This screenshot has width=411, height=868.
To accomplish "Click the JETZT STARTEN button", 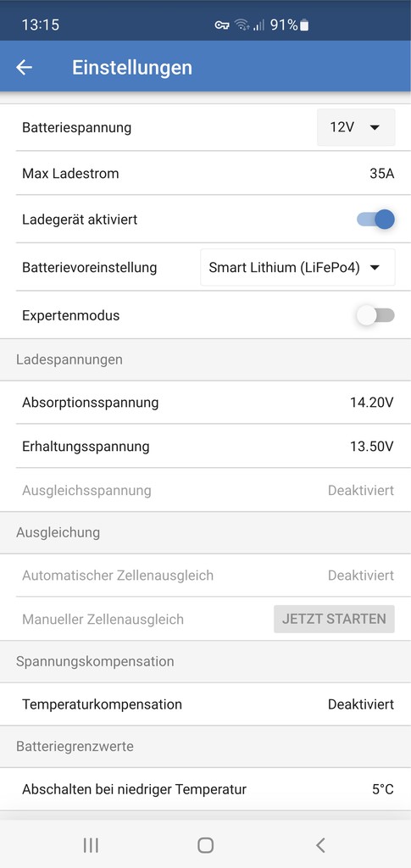I will coord(334,619).
